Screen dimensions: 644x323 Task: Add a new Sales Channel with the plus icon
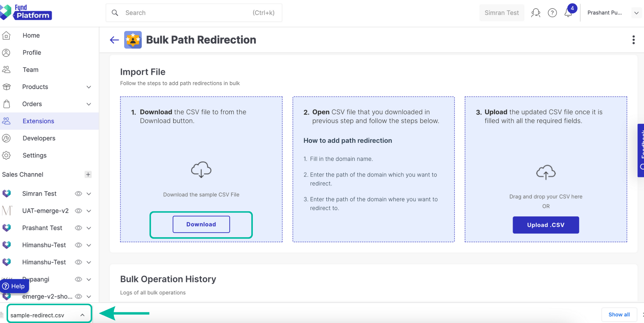point(88,175)
